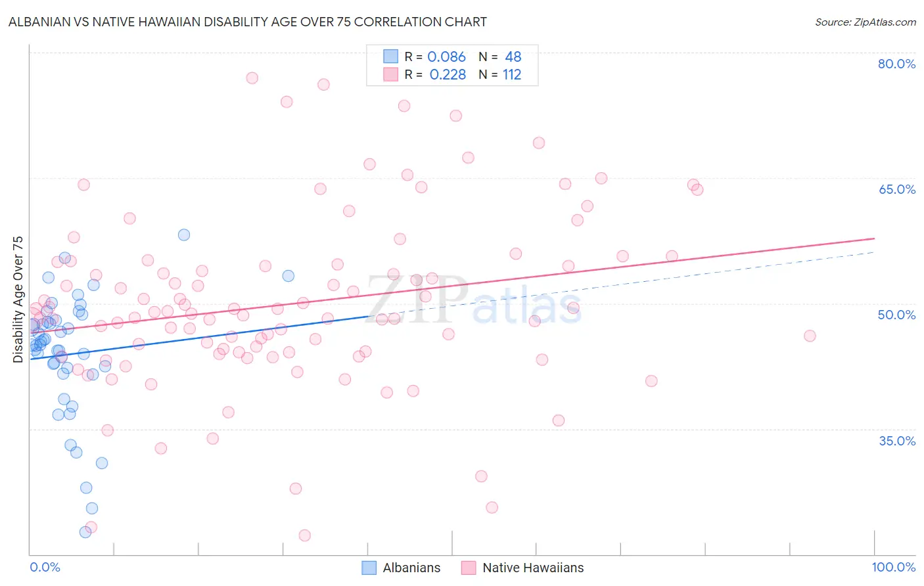Click the ZIPatlas watermark in the chart
The height and width of the screenshot is (586, 924).
click(473, 300)
